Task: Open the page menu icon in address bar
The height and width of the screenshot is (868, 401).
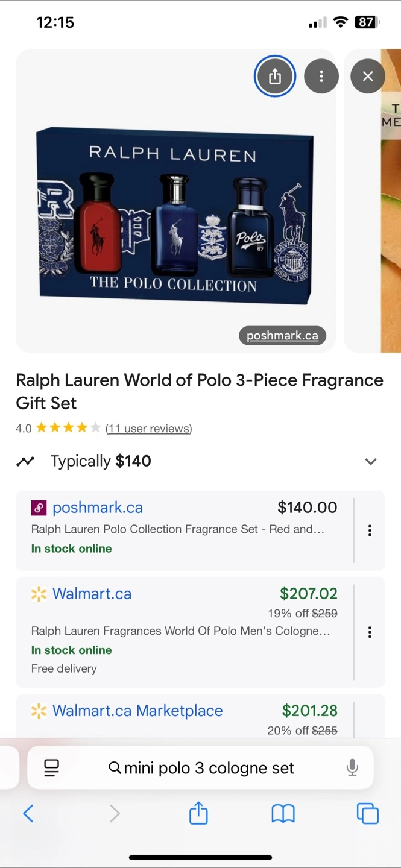Action: point(52,767)
